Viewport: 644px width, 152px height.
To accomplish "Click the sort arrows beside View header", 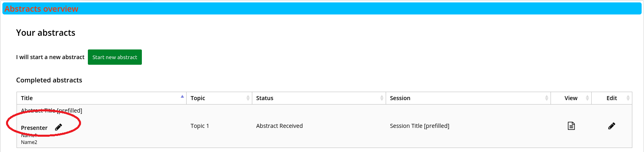I will pyautogui.click(x=587, y=98).
